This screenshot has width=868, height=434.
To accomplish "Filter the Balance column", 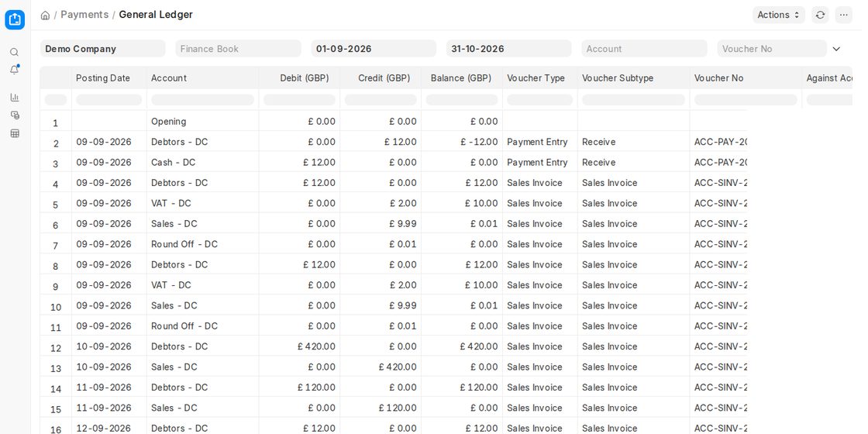I will [x=462, y=100].
